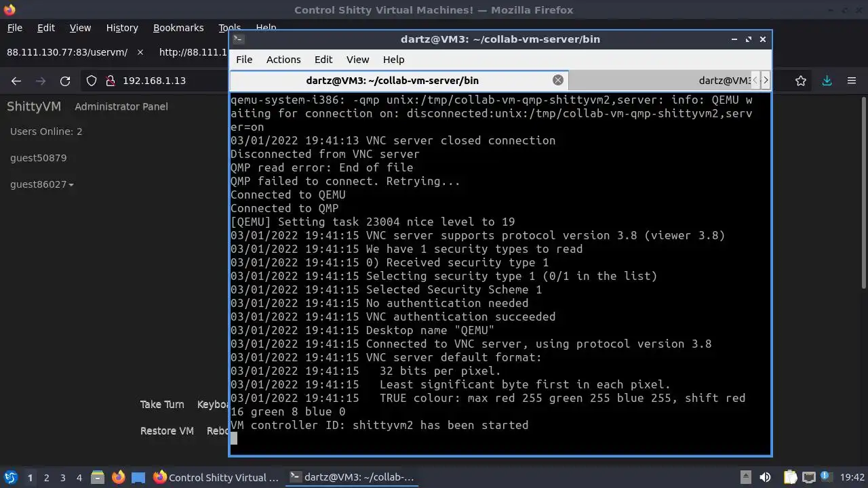The width and height of the screenshot is (868, 488).
Task: Open Firefox File menu
Action: 14,28
